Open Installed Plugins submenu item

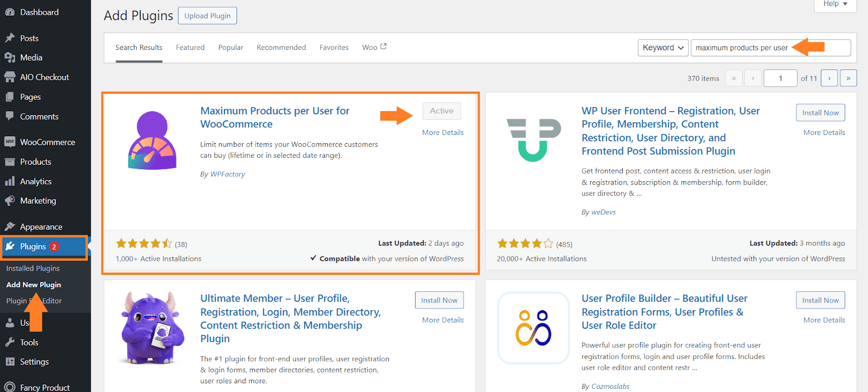(x=33, y=268)
